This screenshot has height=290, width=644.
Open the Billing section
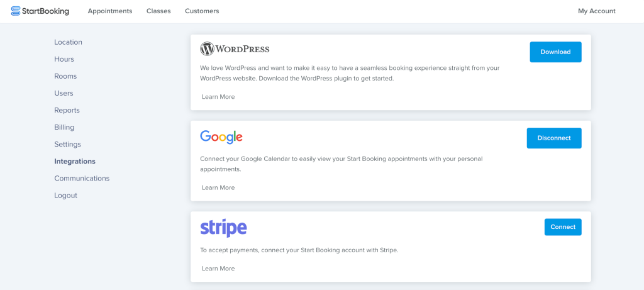[x=64, y=127]
